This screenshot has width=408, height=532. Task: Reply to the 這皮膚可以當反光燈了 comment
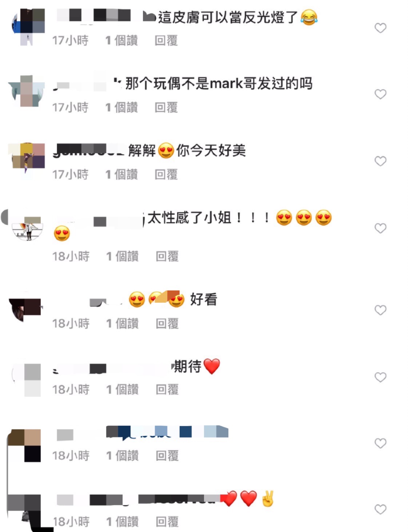point(166,40)
